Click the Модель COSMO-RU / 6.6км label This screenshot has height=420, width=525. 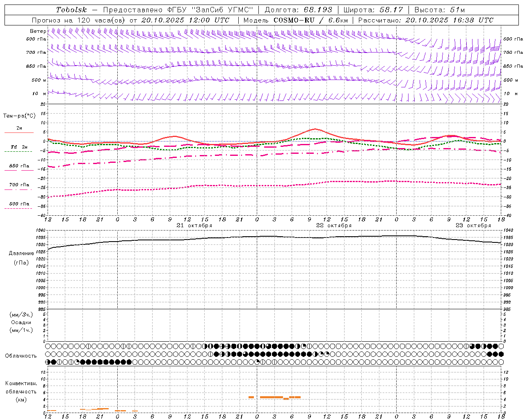point(295,20)
